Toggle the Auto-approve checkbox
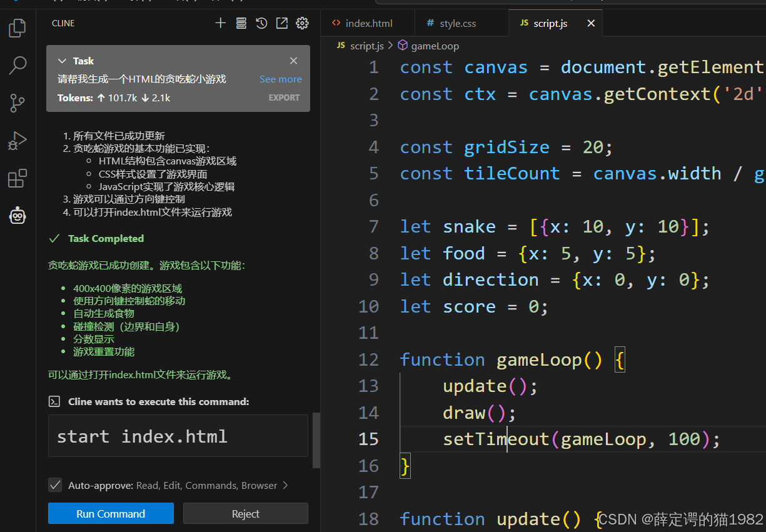This screenshot has width=766, height=532. pos(55,485)
